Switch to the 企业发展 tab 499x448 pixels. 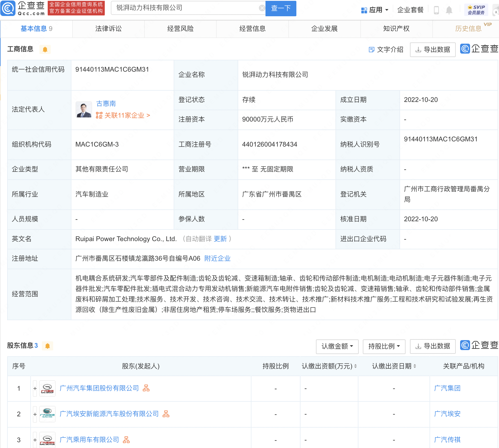324,29
